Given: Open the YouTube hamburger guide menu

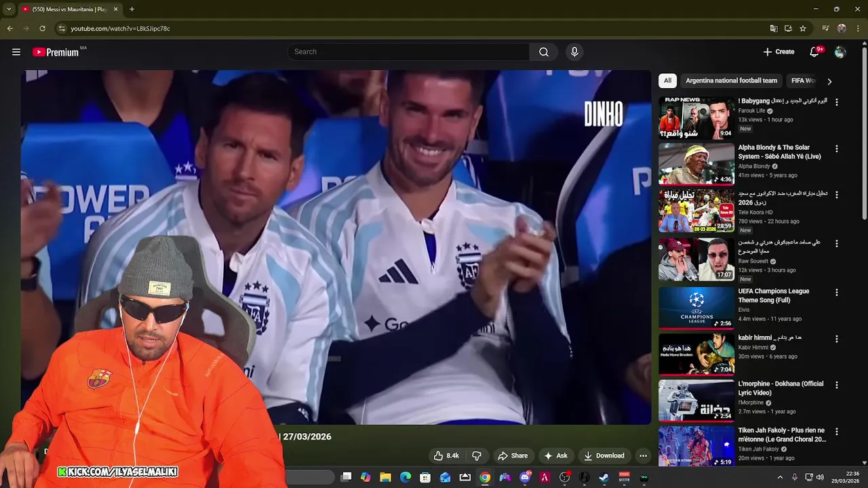Looking at the screenshot, I should [16, 52].
